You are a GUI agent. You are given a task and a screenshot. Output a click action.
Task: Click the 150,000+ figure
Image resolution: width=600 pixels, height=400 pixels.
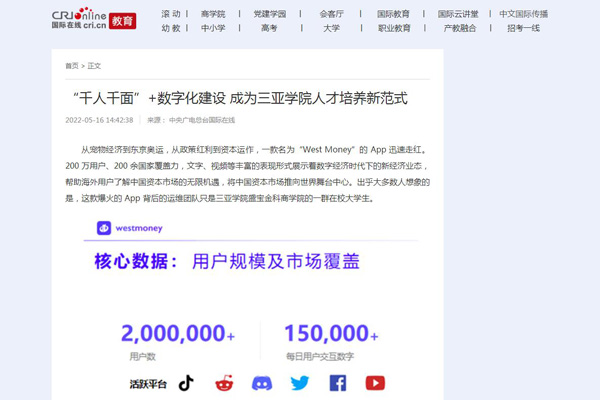[331, 333]
